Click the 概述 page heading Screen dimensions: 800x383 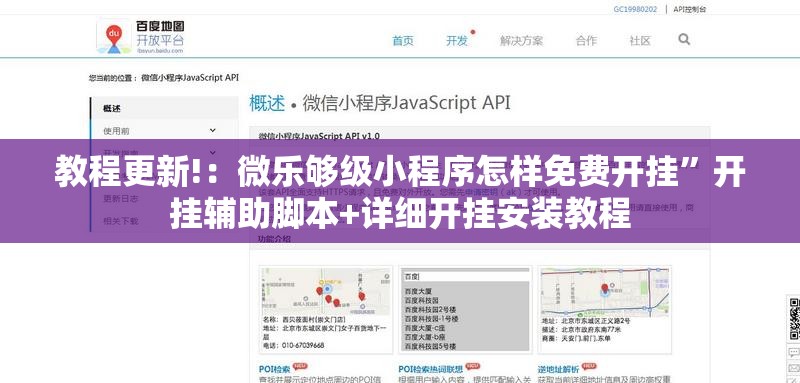[267, 103]
